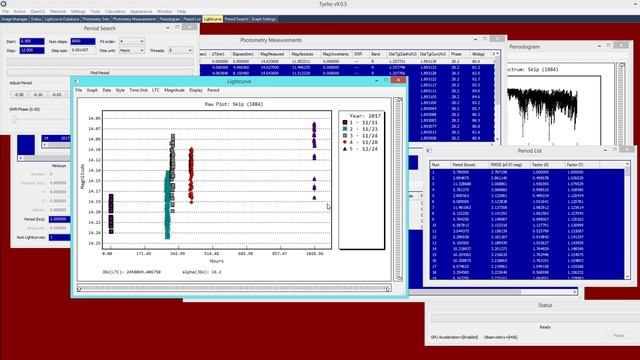This screenshot has height=360, width=640.
Task: Select legend marker 3 - 11/24
Action: tap(345, 136)
